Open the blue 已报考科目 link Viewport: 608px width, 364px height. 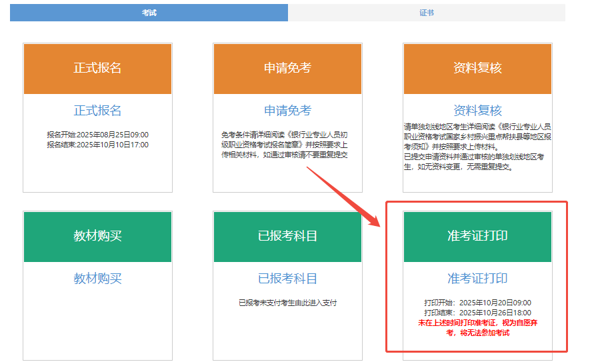287,279
